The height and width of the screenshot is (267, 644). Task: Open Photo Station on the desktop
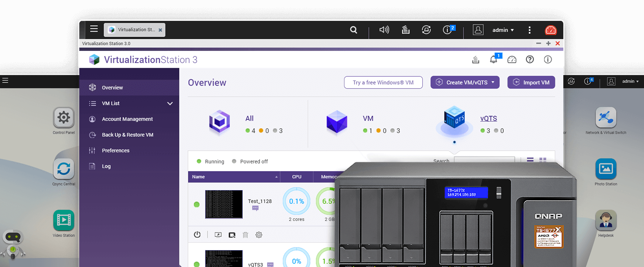tap(606, 169)
